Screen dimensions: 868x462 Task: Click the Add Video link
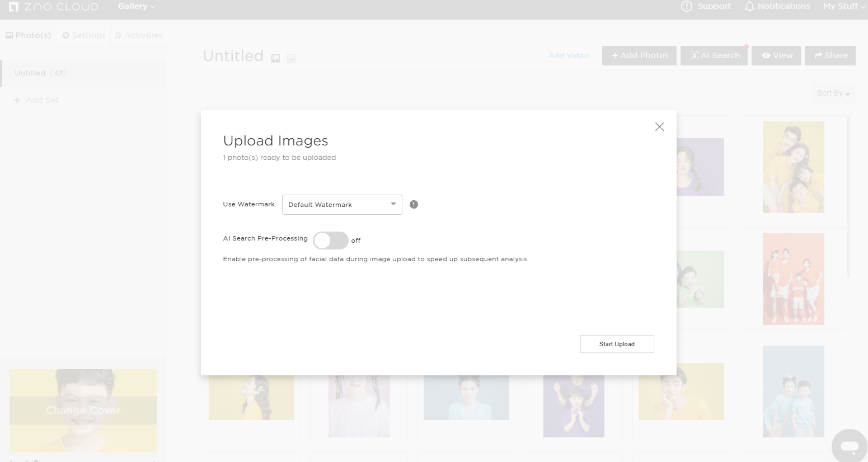pyautogui.click(x=569, y=56)
